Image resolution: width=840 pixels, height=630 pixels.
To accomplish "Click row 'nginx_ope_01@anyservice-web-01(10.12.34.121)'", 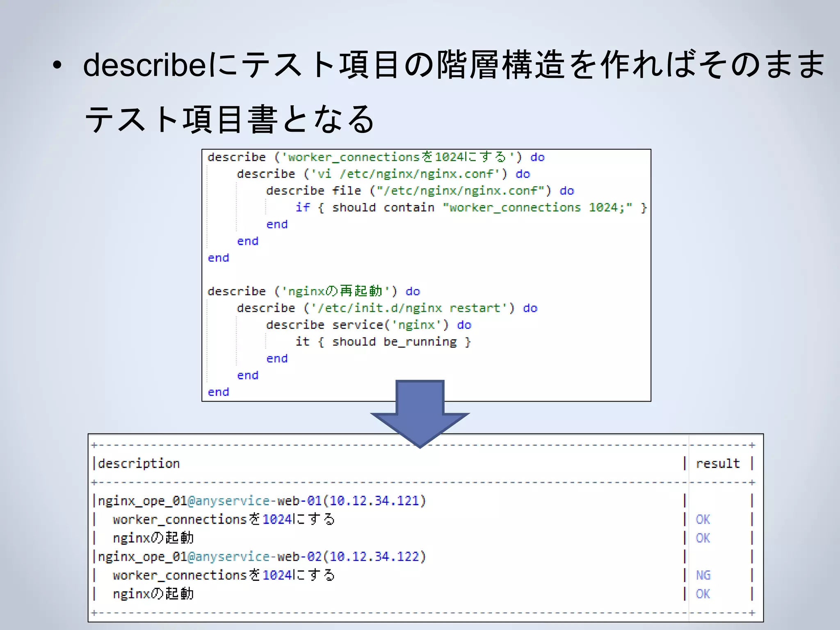I will point(262,501).
